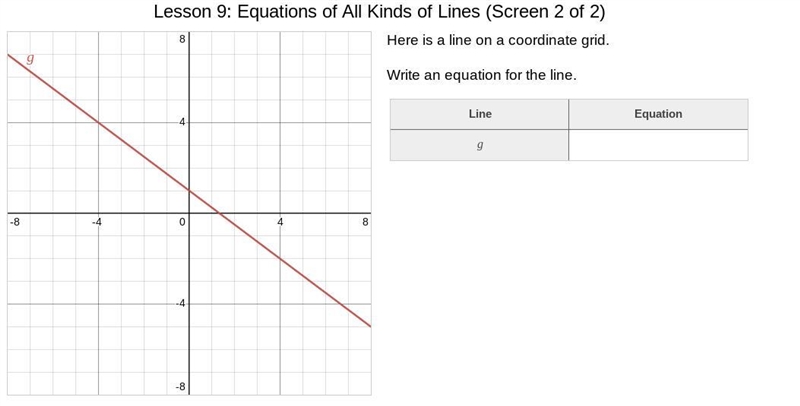Select the Equation column header
The width and height of the screenshot is (800, 406).
tap(658, 114)
